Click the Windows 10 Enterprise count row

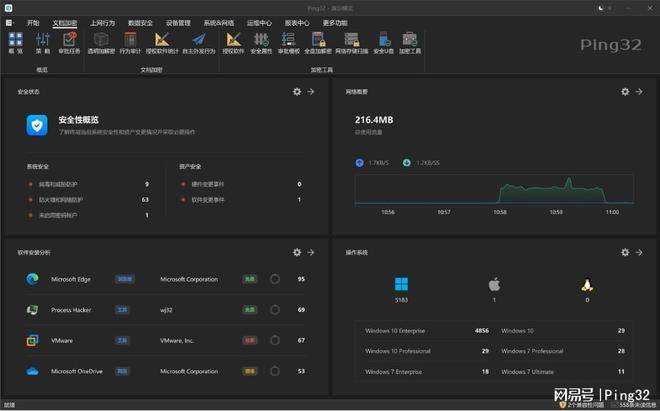click(x=427, y=330)
